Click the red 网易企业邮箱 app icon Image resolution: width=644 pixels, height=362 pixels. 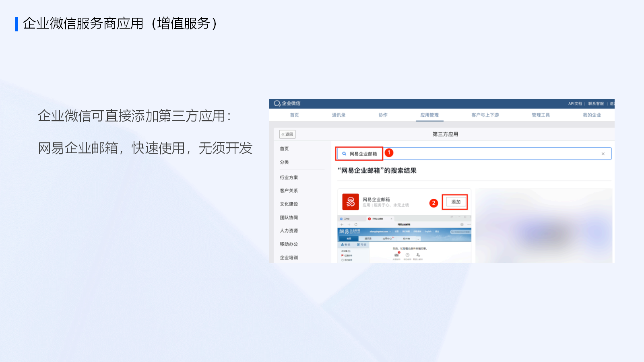(351, 202)
